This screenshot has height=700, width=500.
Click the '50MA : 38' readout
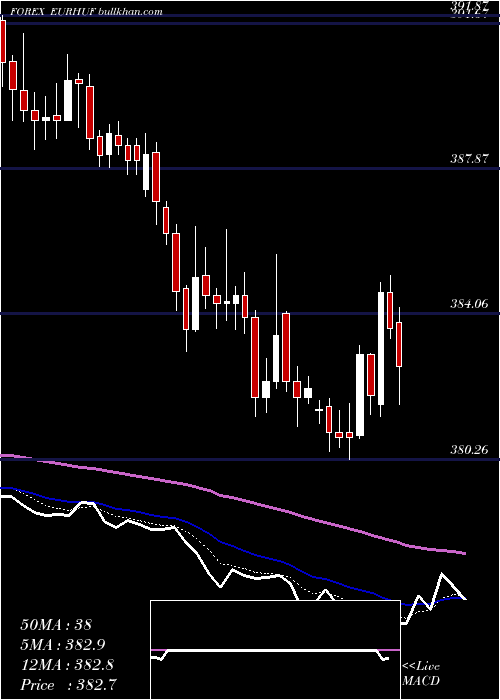56,625
